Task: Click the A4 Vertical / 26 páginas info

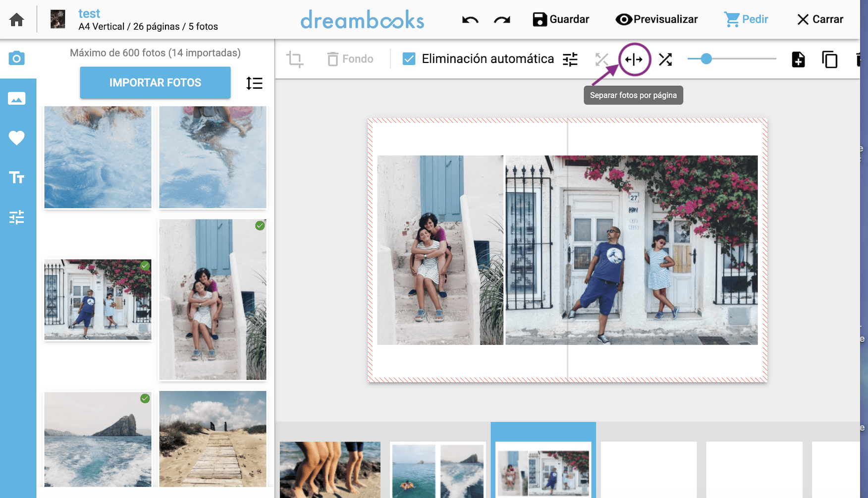Action: (148, 26)
